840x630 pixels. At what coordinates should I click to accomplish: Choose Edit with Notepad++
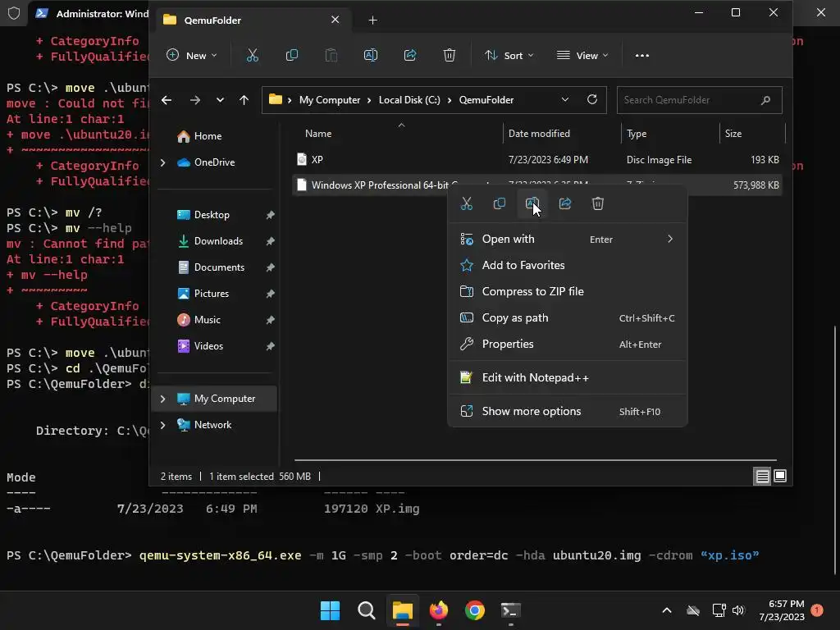[x=568, y=377]
